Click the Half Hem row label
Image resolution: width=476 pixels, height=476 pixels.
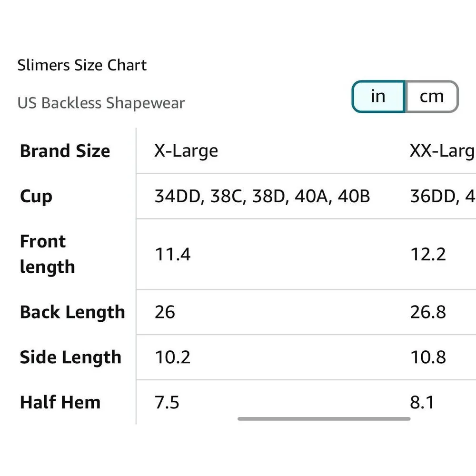click(x=60, y=403)
